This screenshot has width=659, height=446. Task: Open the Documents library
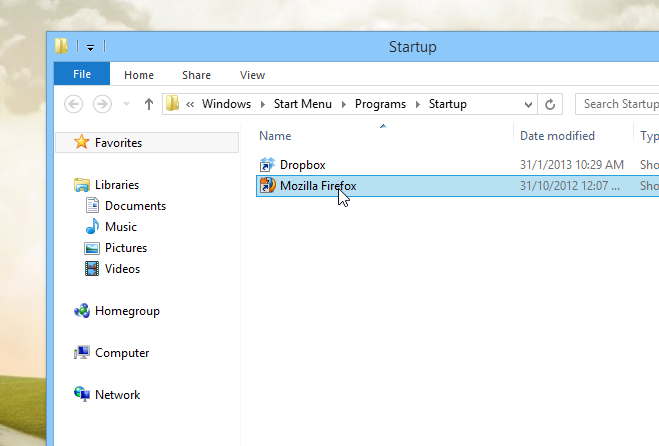pos(135,206)
